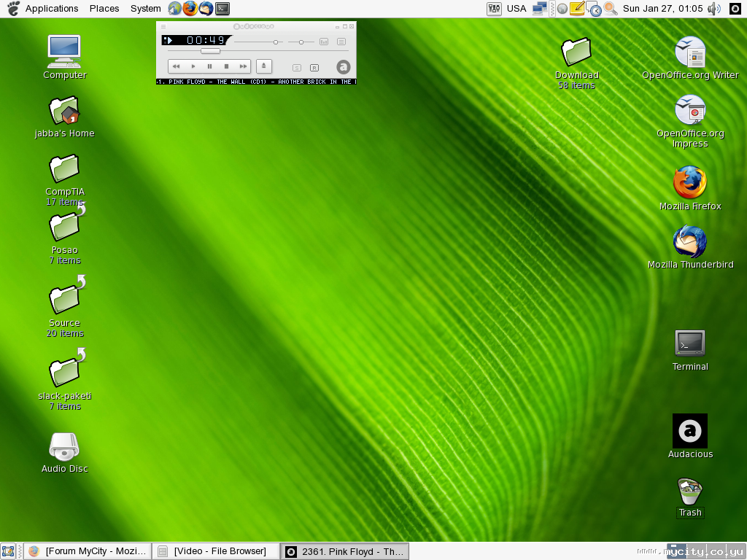This screenshot has width=747, height=560.
Task: Click the USA keyboard layout indicator
Action: (x=516, y=9)
